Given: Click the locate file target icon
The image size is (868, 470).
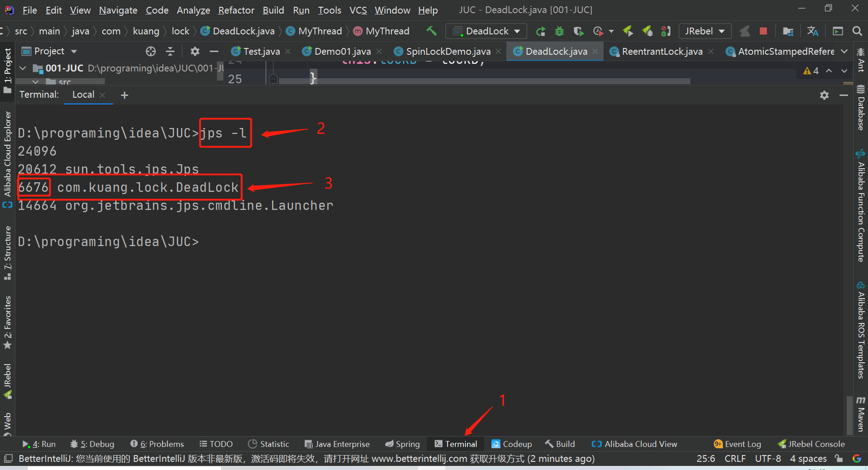Looking at the screenshot, I should tap(151, 52).
